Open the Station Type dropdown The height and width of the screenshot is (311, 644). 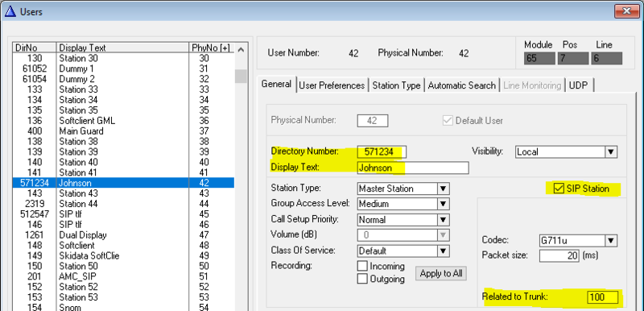pos(444,189)
